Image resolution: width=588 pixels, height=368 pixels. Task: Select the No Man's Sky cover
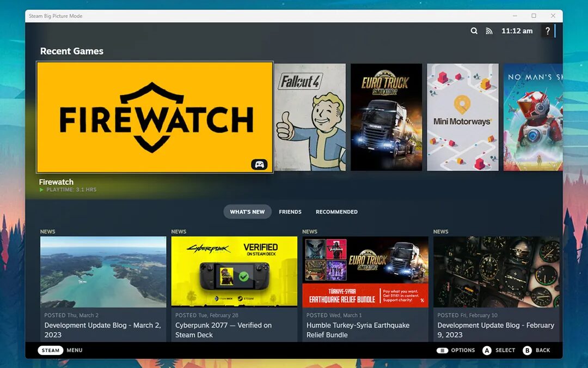532,117
